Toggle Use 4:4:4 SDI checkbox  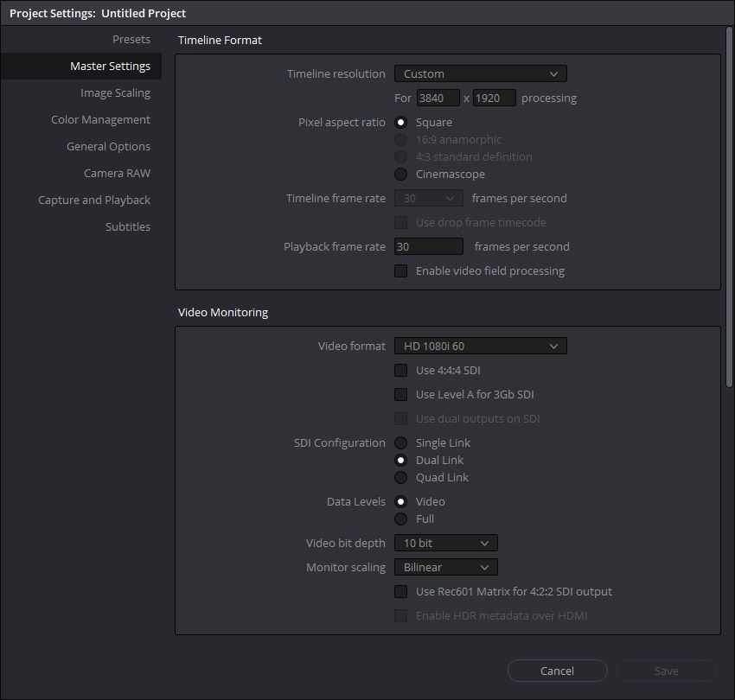tap(400, 370)
